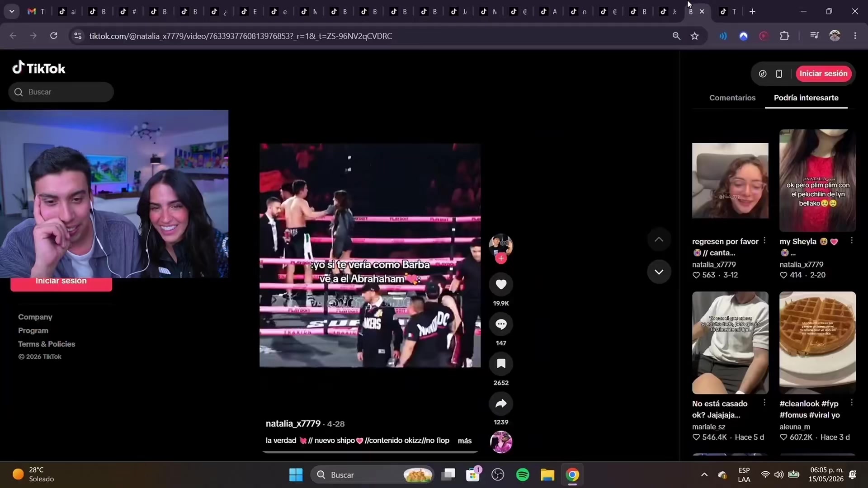Save the video with the bookmark icon

pyautogui.click(x=501, y=364)
